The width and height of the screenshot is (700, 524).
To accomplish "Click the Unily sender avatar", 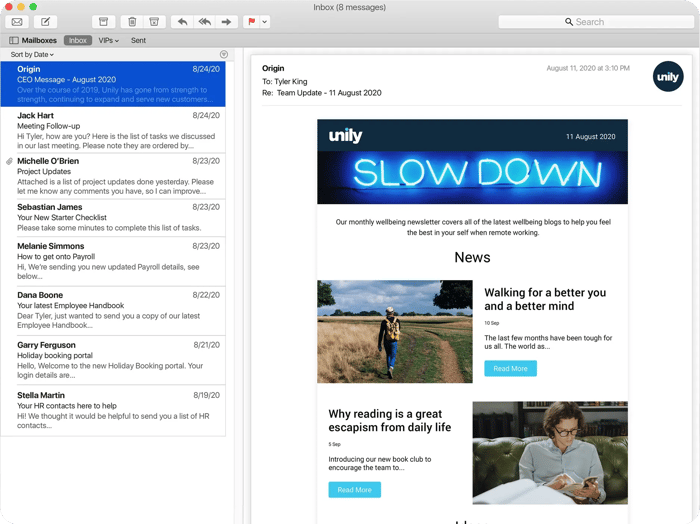I will pyautogui.click(x=668, y=77).
